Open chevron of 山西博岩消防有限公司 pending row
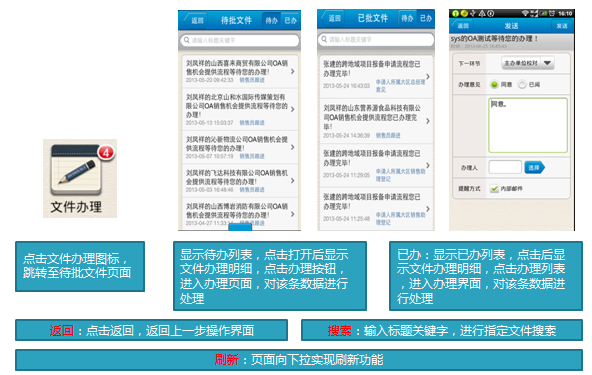 [293, 214]
